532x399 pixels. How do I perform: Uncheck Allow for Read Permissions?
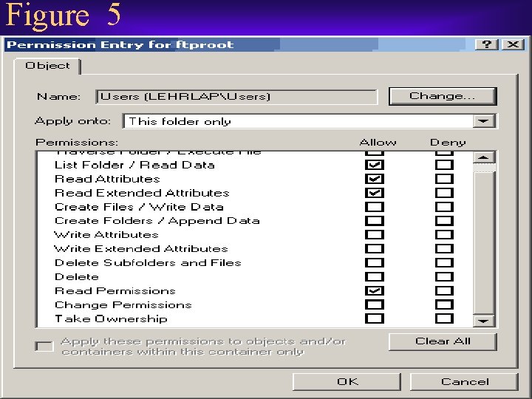pos(375,291)
